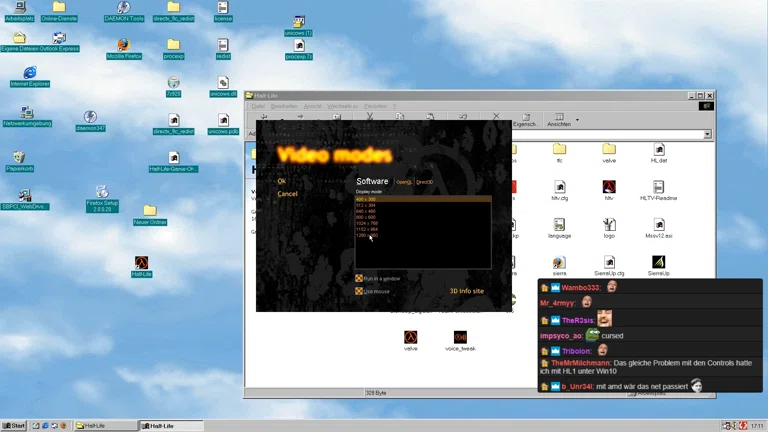The image size is (768, 432).
Task: Select DAEMON Tools desktop shortcut
Action: point(123,11)
